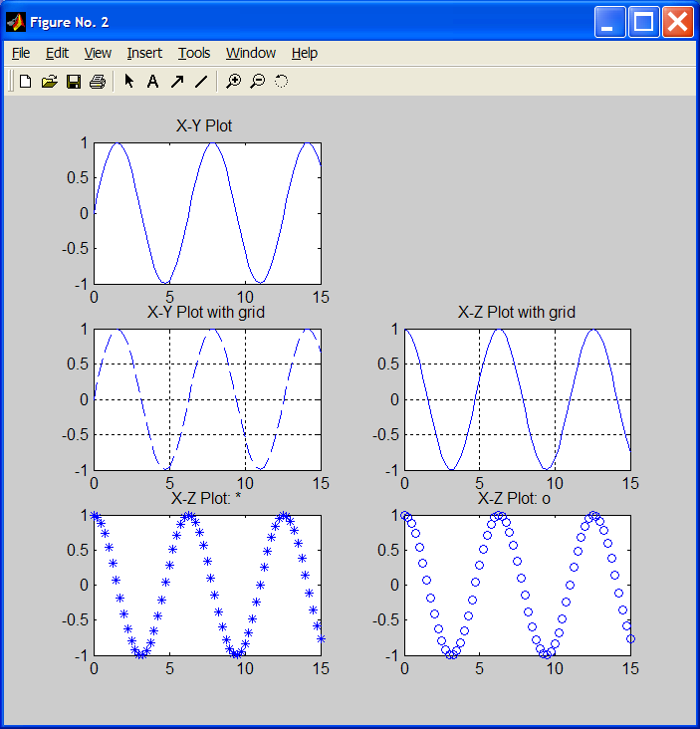Click the 'X-Y Plot with grid' title
The image size is (700, 729).
(206, 312)
